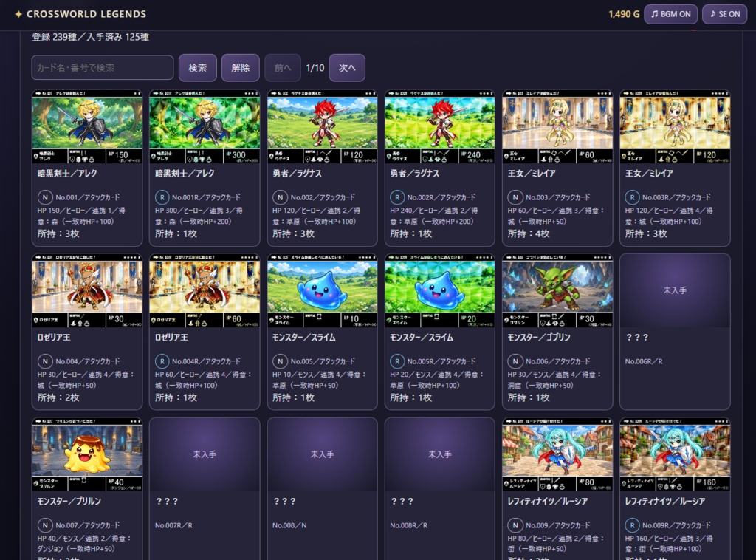Click the 1/10 page indicator
Image resolution: width=756 pixels, height=560 pixels.
(315, 68)
